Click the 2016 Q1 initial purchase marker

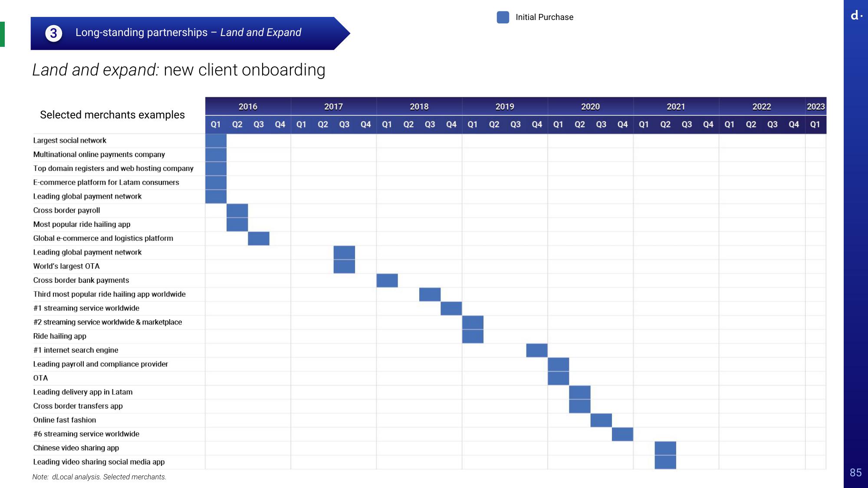coord(216,141)
